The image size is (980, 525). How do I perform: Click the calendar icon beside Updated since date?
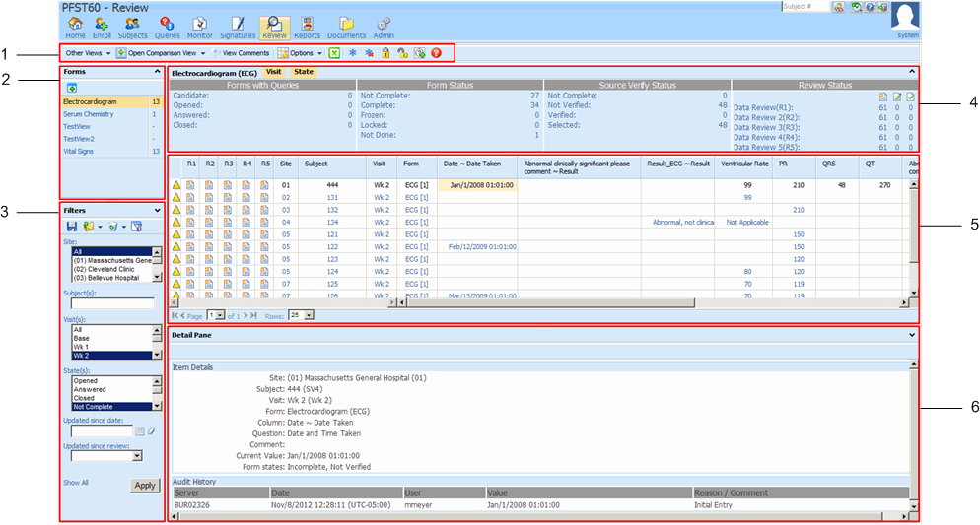pos(140,430)
